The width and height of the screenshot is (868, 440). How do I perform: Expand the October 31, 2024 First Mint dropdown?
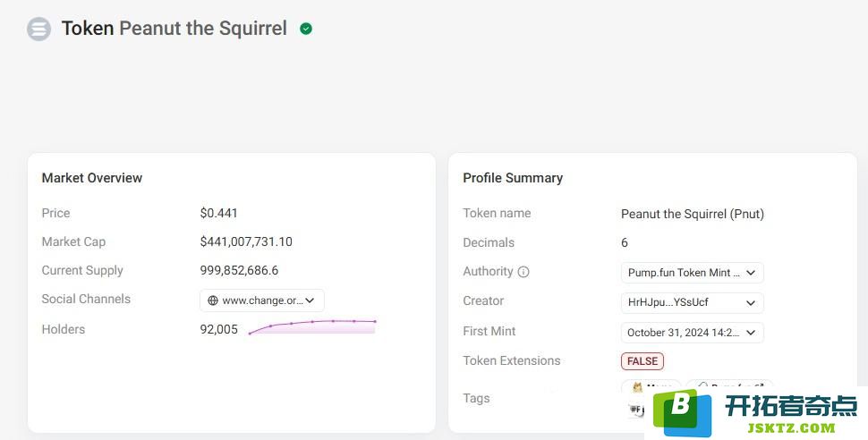(692, 333)
